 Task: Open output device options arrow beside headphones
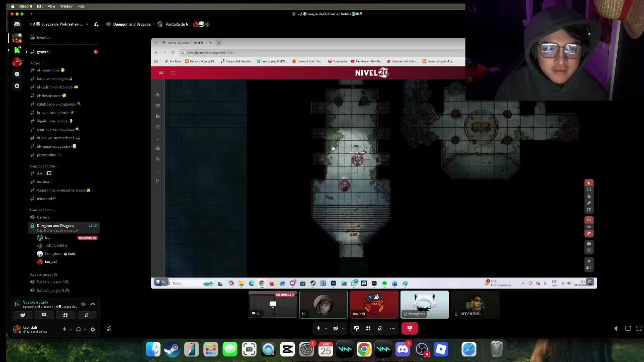point(85,329)
